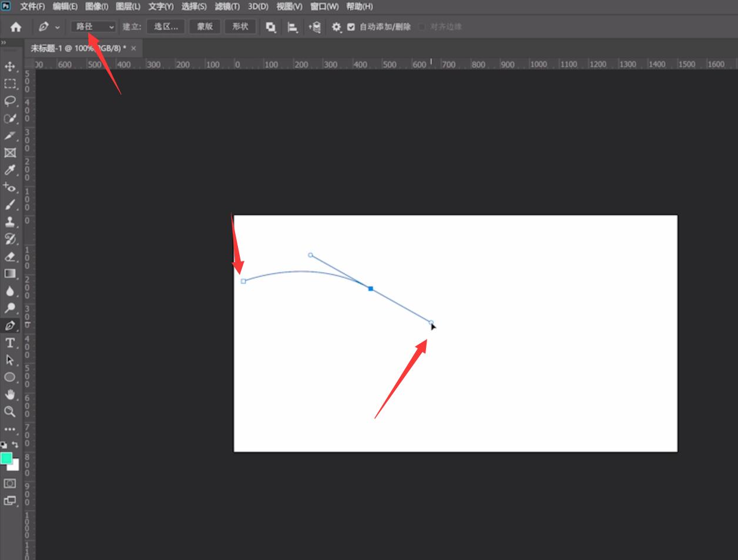This screenshot has width=738, height=560.
Task: Select the Zoom tool
Action: [x=10, y=411]
